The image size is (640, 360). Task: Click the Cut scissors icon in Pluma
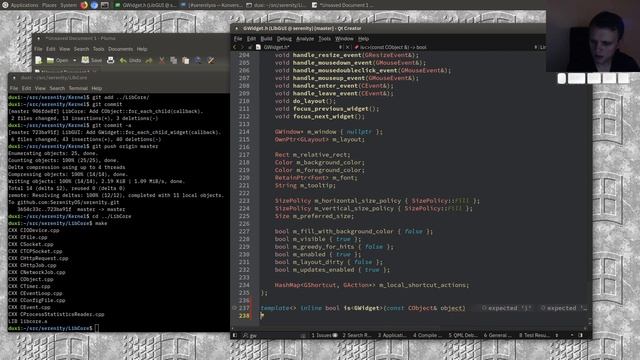click(162, 60)
